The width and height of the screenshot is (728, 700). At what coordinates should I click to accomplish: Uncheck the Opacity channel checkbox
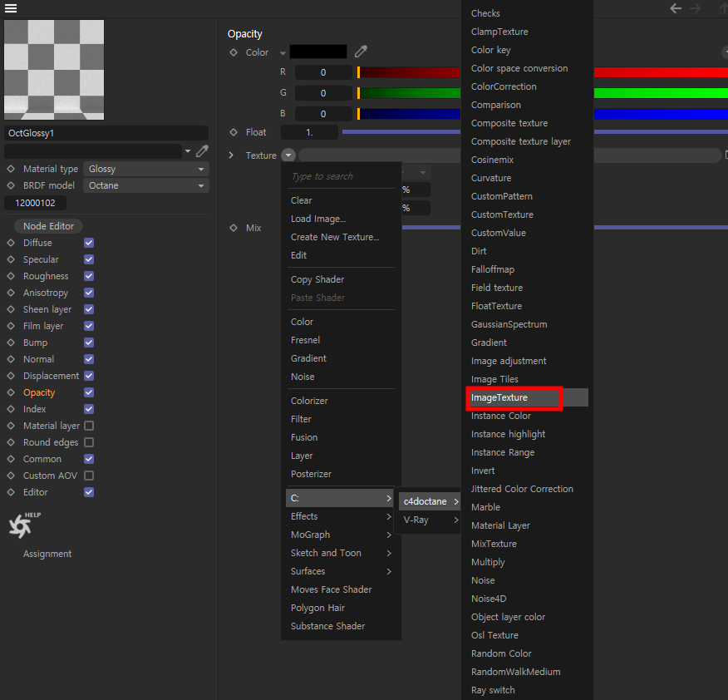[x=89, y=392]
